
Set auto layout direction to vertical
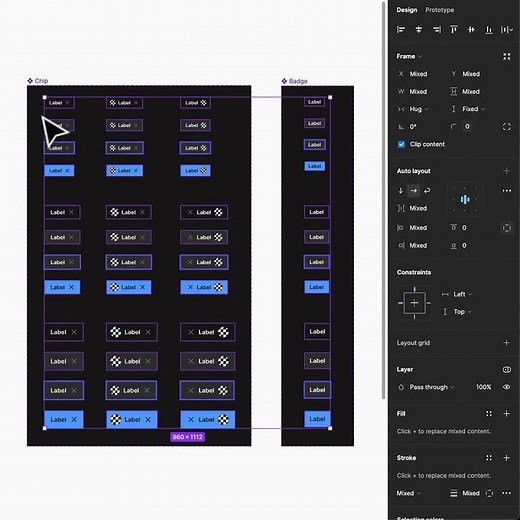click(401, 191)
